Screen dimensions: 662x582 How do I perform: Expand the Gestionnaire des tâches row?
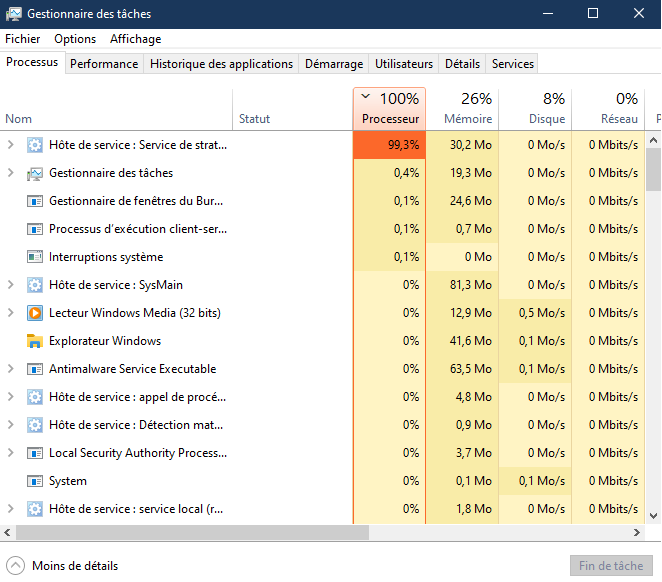[11, 173]
